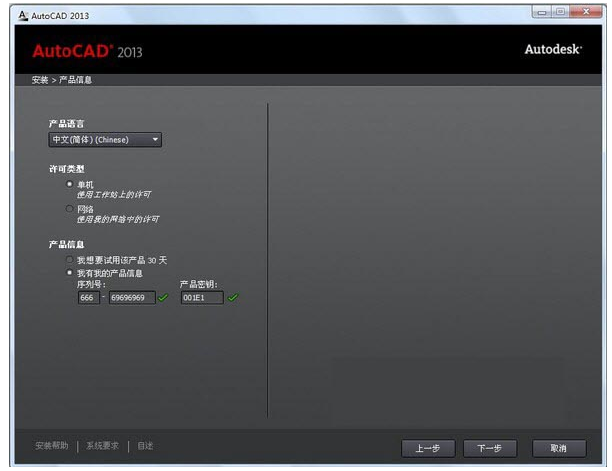
Task: Click the serial number field containing 69696969
Action: (x=131, y=297)
